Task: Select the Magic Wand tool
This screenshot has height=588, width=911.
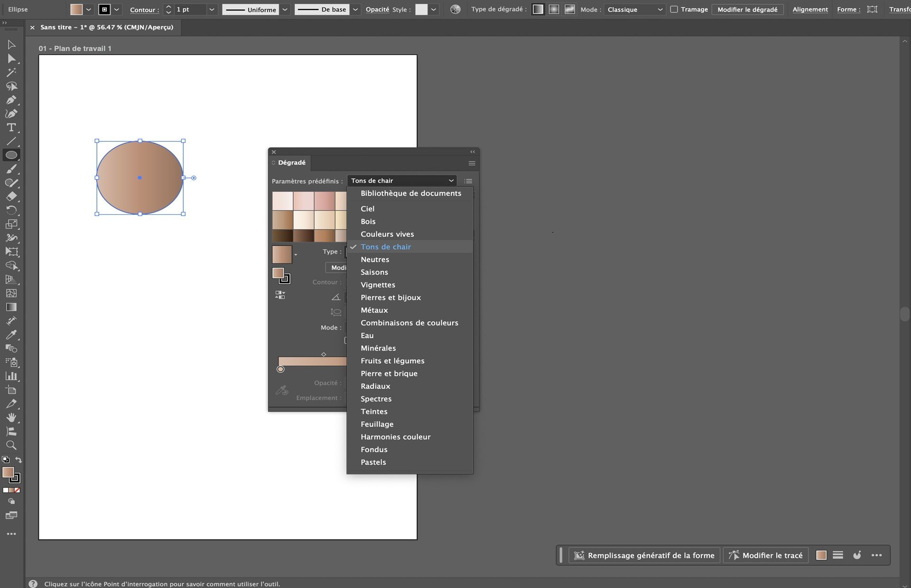Action: point(11,73)
